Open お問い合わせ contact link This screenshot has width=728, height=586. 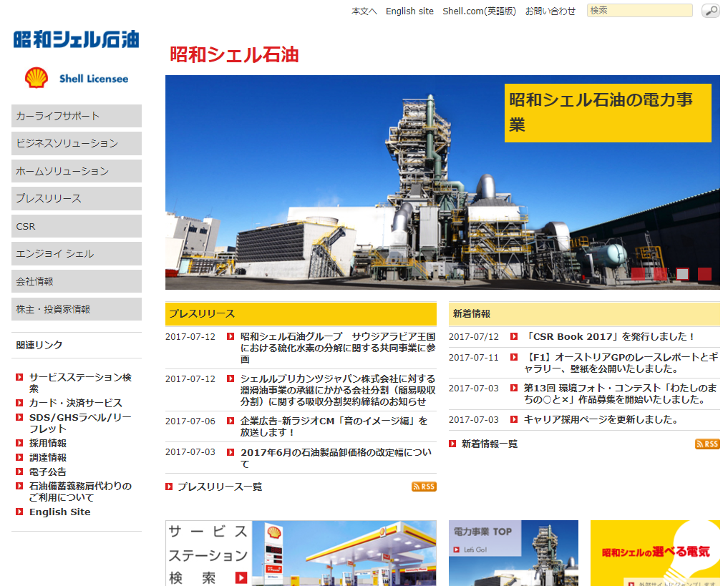pyautogui.click(x=550, y=11)
